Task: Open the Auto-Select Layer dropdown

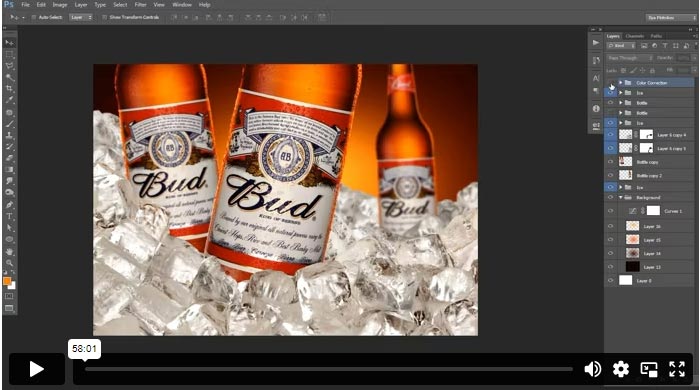Action: coord(81,17)
